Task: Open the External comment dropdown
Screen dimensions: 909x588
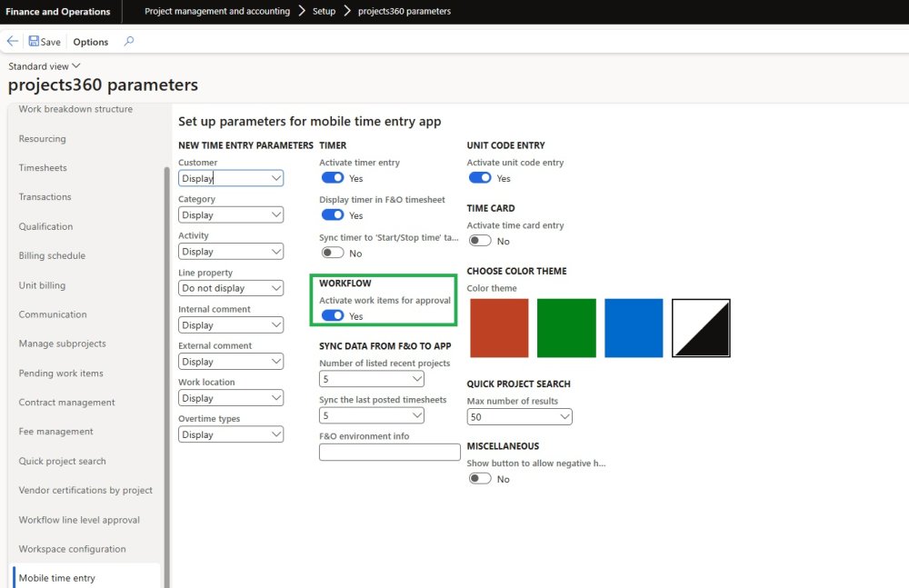Action: pos(231,362)
